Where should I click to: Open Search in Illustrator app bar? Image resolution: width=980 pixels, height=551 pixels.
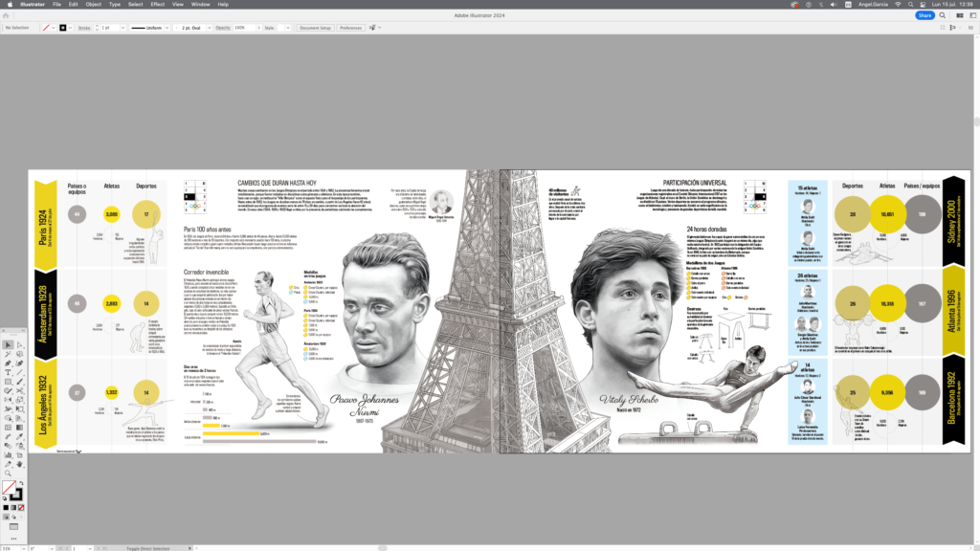943,15
